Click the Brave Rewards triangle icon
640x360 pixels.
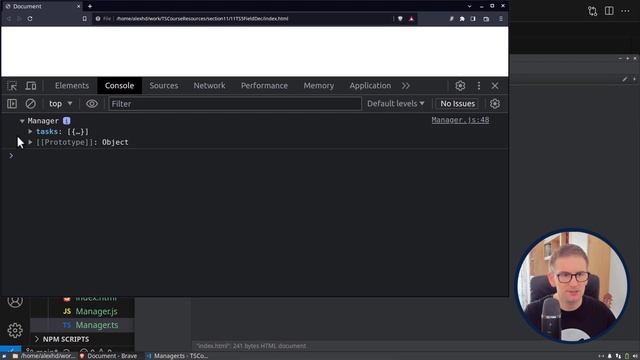coord(411,19)
